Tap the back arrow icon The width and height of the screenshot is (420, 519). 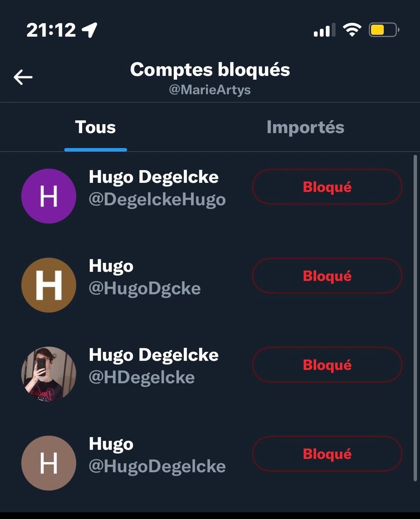click(x=23, y=77)
